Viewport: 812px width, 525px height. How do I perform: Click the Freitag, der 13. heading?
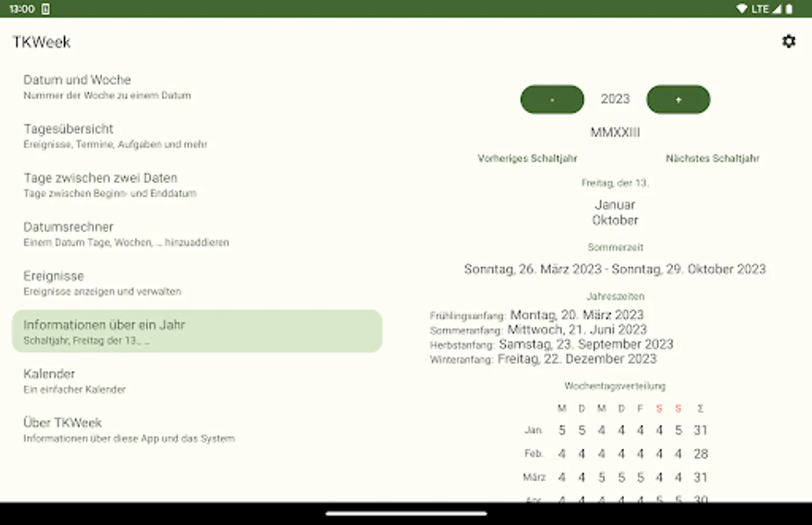(x=615, y=183)
